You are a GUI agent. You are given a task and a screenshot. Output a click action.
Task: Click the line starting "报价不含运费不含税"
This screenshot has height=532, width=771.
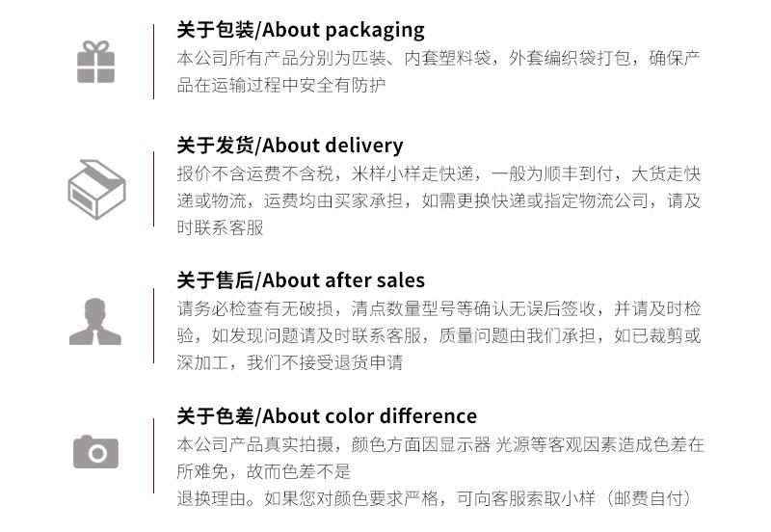439,174
